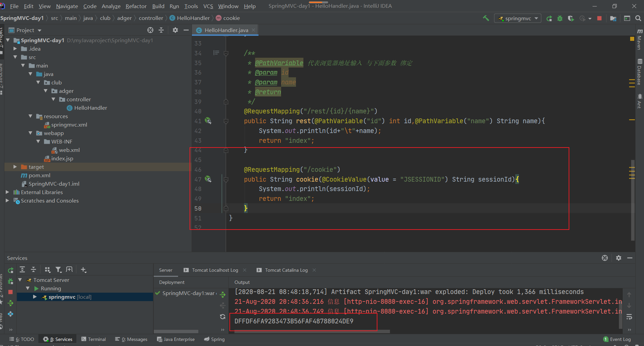Select the HelloHandler.java editor tab

(x=226, y=30)
